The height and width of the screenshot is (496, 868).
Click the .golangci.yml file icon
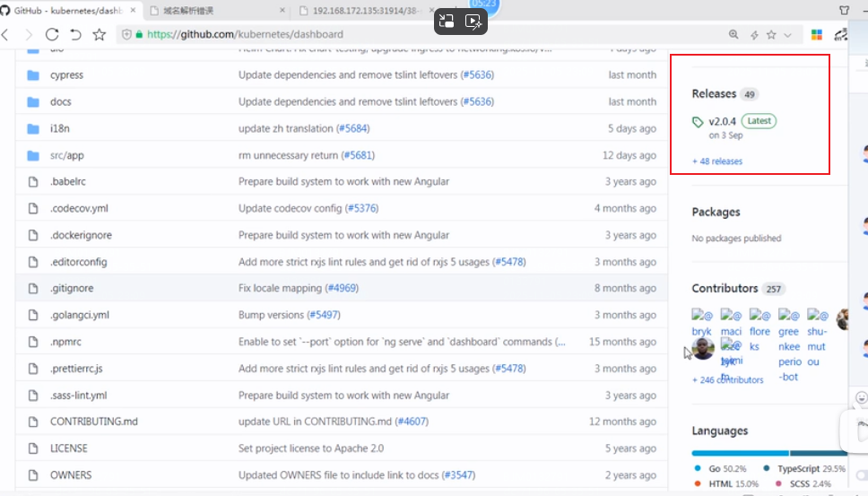click(x=33, y=315)
